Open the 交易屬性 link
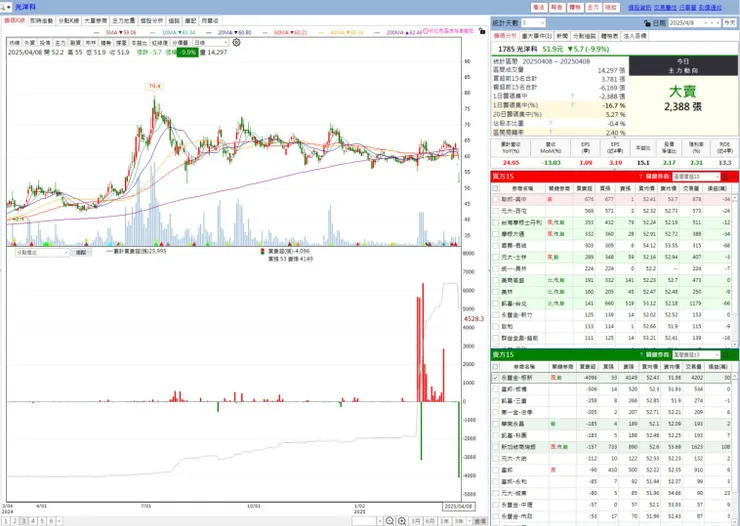740x526 pixels. pos(665,8)
